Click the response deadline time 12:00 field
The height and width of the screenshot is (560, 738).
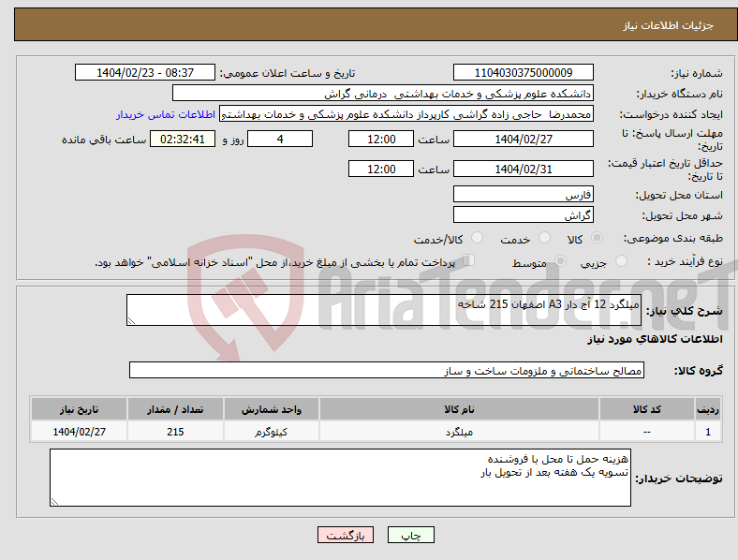[x=381, y=140]
